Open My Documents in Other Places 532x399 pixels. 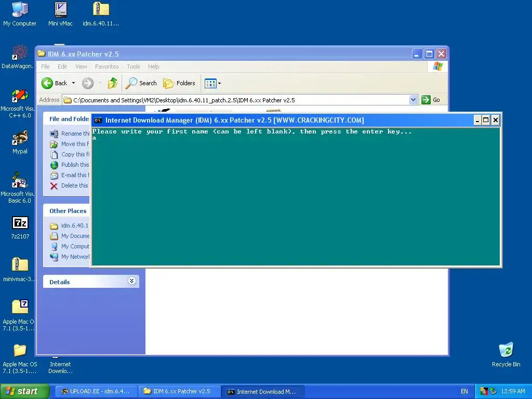70,236
